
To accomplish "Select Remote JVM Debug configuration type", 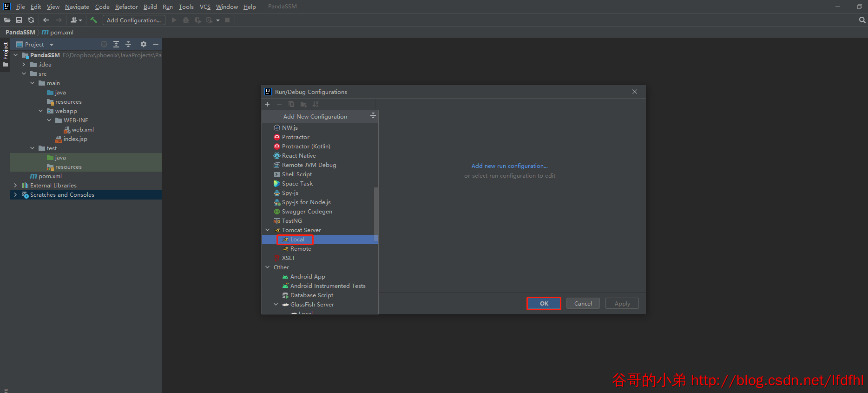I will [x=320, y=165].
